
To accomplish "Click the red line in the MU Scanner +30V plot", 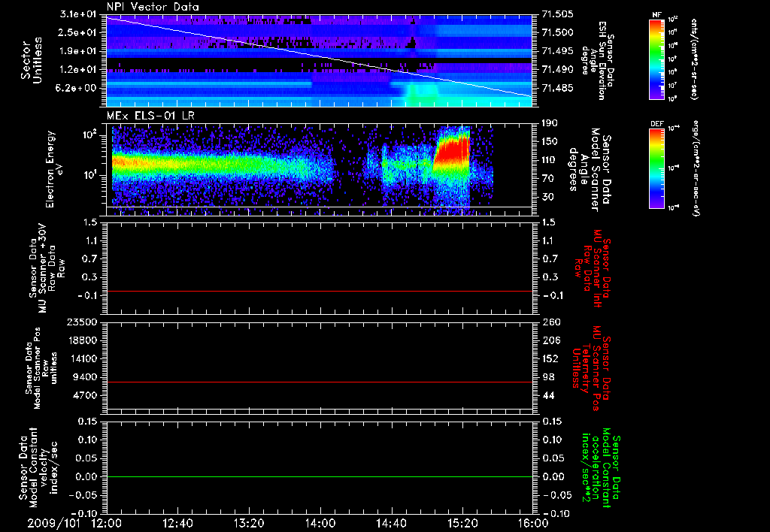I will (x=320, y=291).
